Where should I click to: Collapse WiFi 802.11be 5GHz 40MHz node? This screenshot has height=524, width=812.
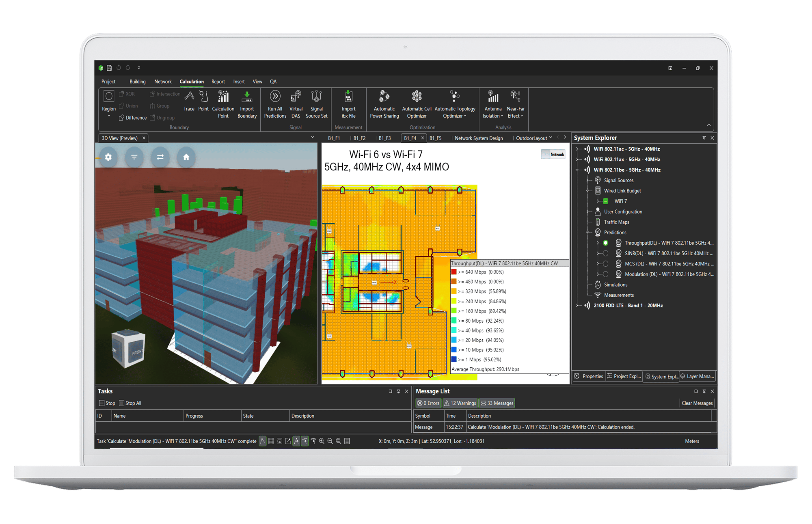[577, 170]
